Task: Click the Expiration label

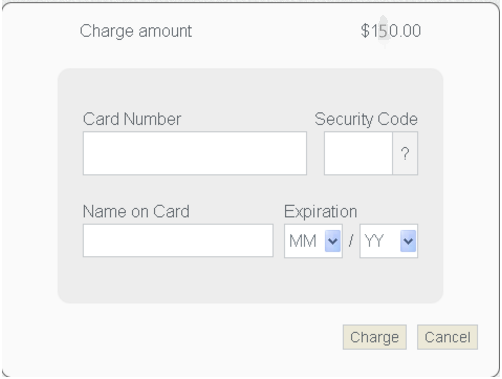Action: click(x=321, y=211)
